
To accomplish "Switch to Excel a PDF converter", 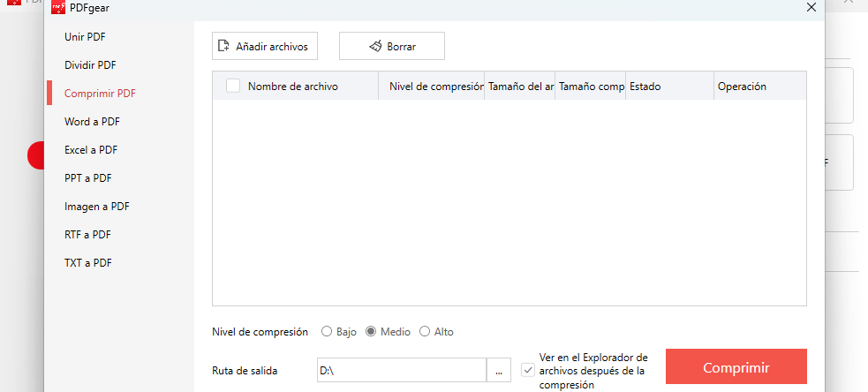I will click(x=91, y=149).
